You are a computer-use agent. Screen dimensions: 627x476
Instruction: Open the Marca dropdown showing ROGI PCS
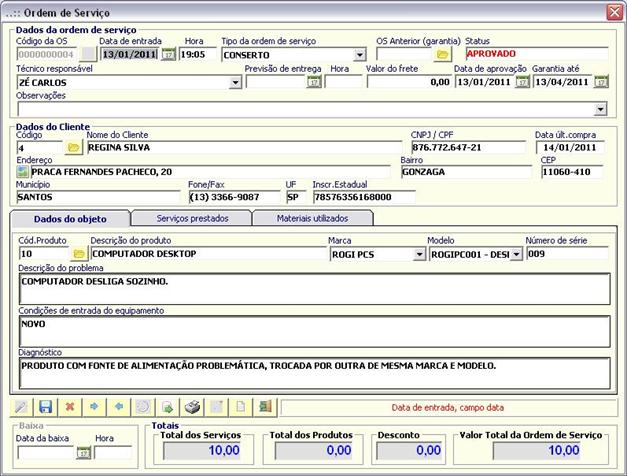coord(419,254)
